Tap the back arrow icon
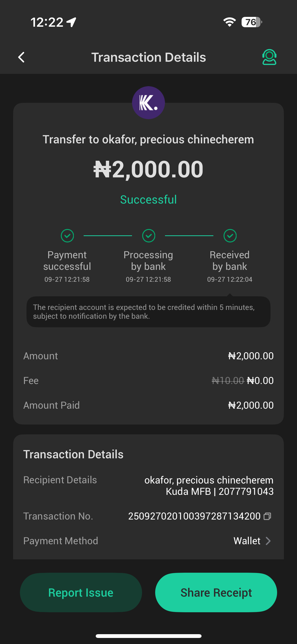 coord(22,57)
